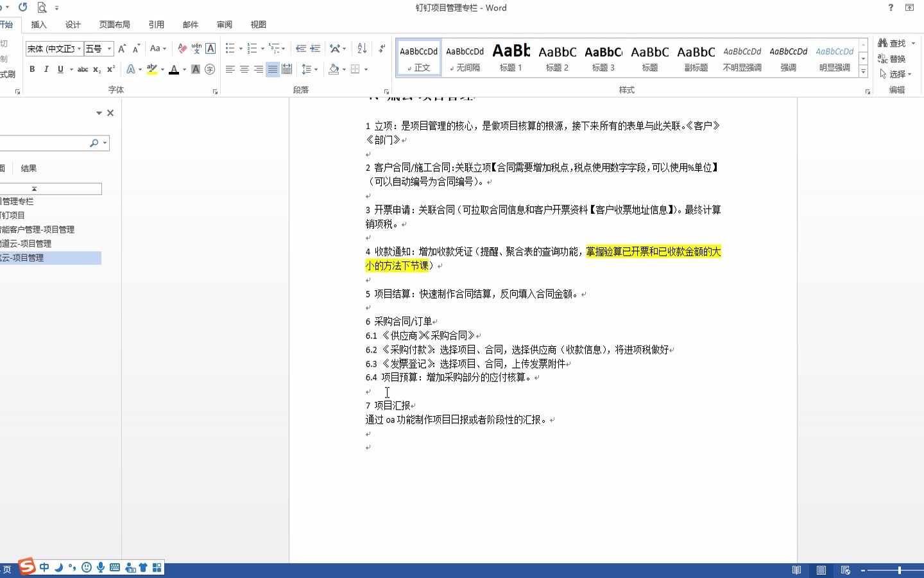Apply borders icon in paragraph group
Screen dimensions: 924x578
click(x=355, y=69)
